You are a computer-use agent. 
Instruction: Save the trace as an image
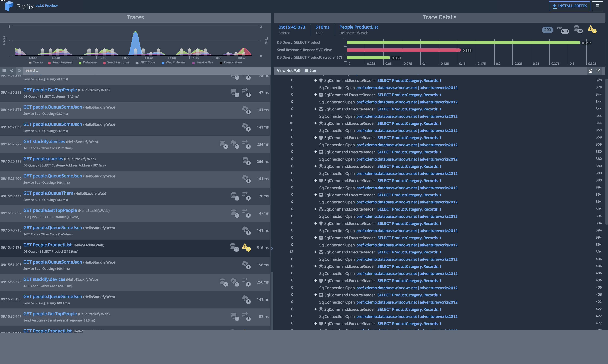pyautogui.click(x=590, y=71)
